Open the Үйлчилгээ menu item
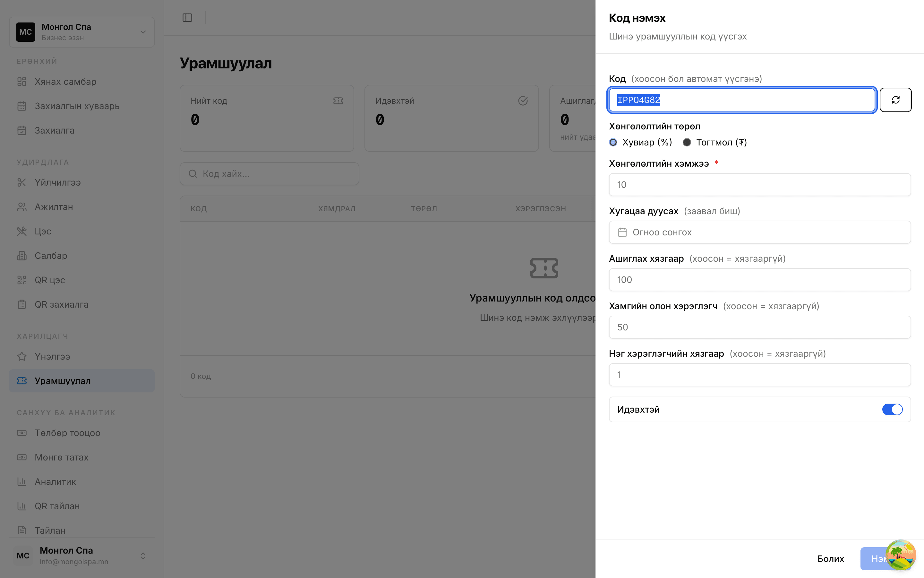924x578 pixels. click(x=82, y=182)
